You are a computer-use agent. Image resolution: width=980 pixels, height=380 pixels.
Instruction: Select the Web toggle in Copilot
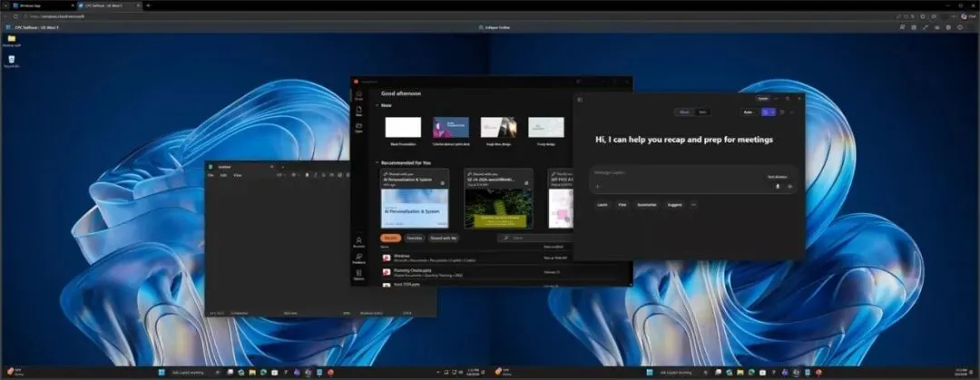click(x=701, y=112)
